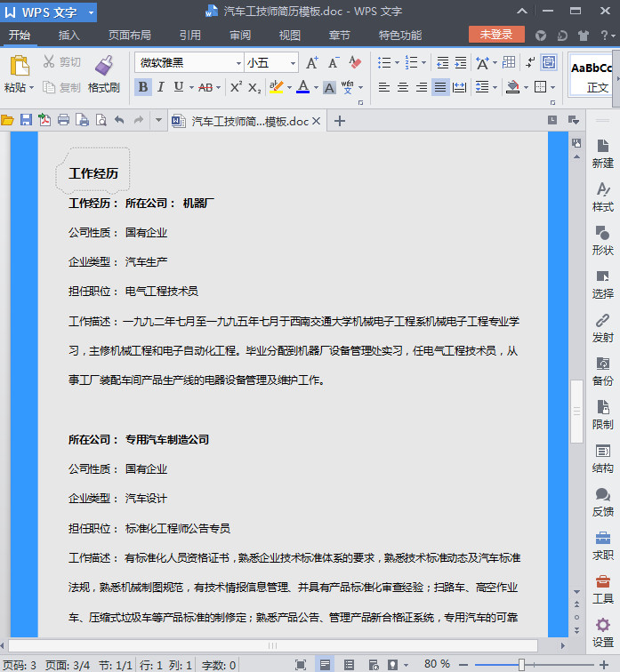Open the folder icon in quick toolbar
Viewport: 620px width, 672px height.
tap(7, 120)
